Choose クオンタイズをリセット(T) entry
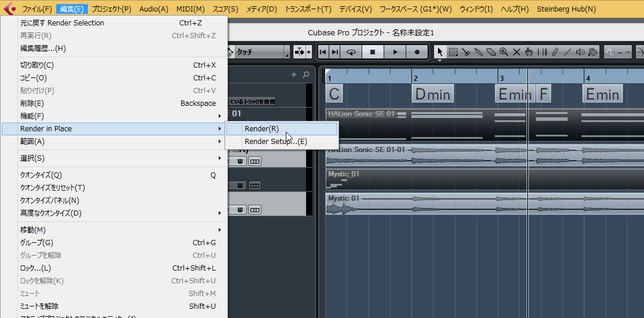 point(115,188)
